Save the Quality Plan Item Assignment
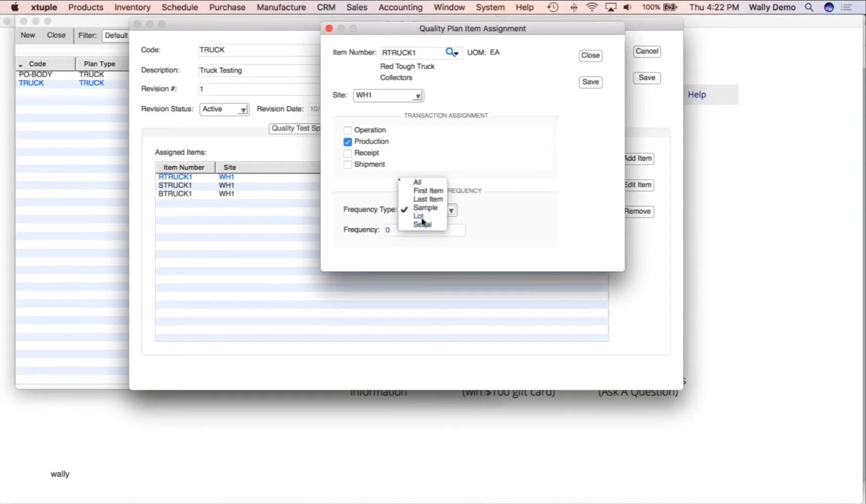 click(590, 82)
